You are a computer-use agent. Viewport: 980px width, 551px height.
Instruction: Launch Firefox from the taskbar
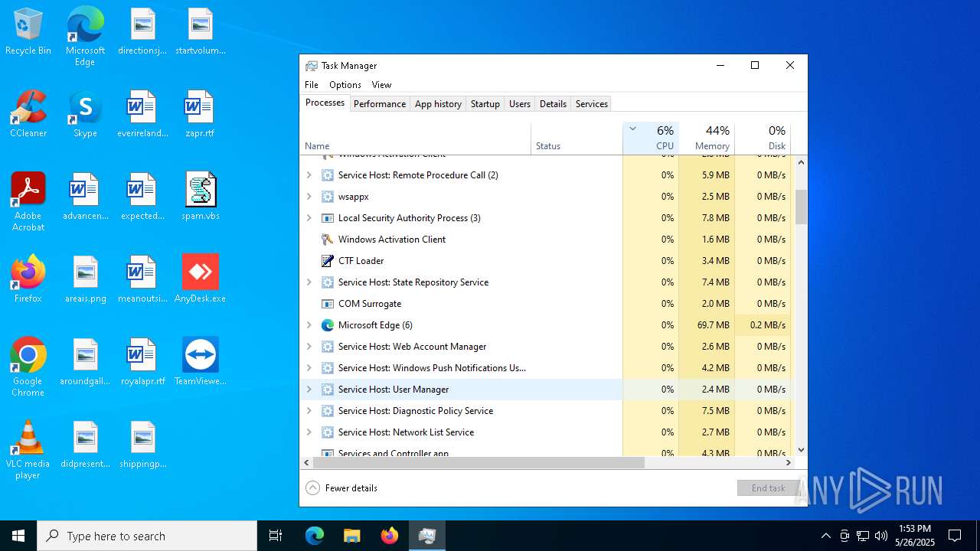tap(390, 536)
